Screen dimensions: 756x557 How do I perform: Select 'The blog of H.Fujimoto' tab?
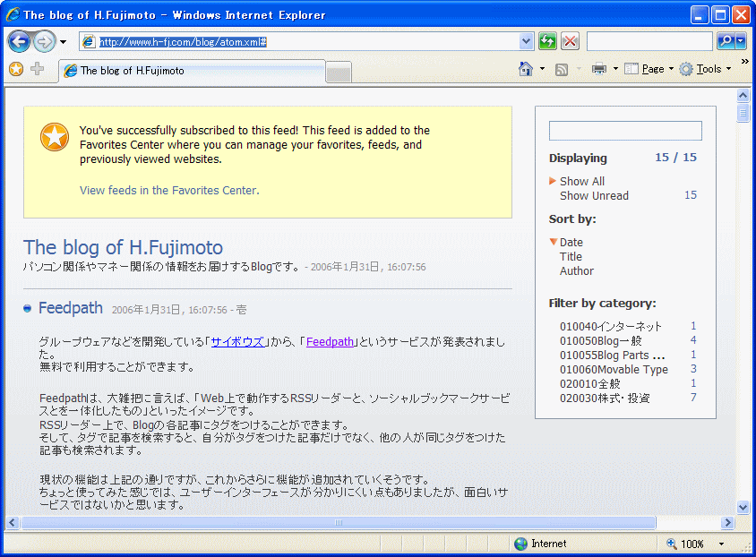192,71
